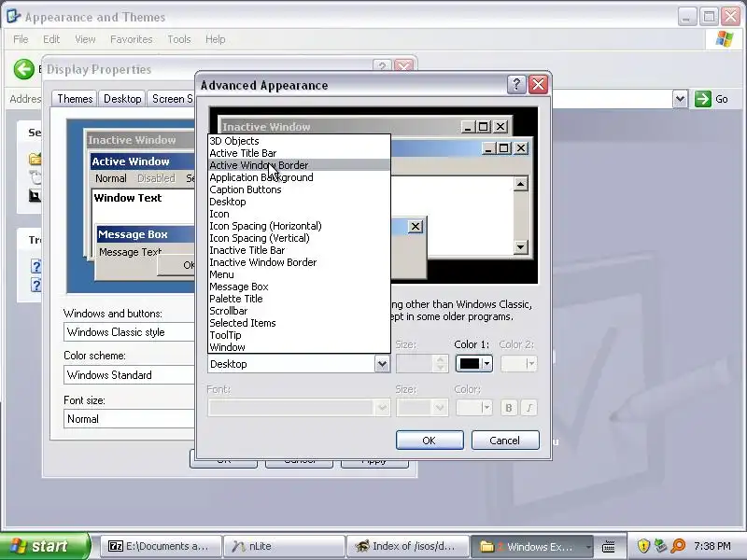The width and height of the screenshot is (747, 560).
Task: Pick 'Scrollbar' from the item list
Action: (299, 311)
